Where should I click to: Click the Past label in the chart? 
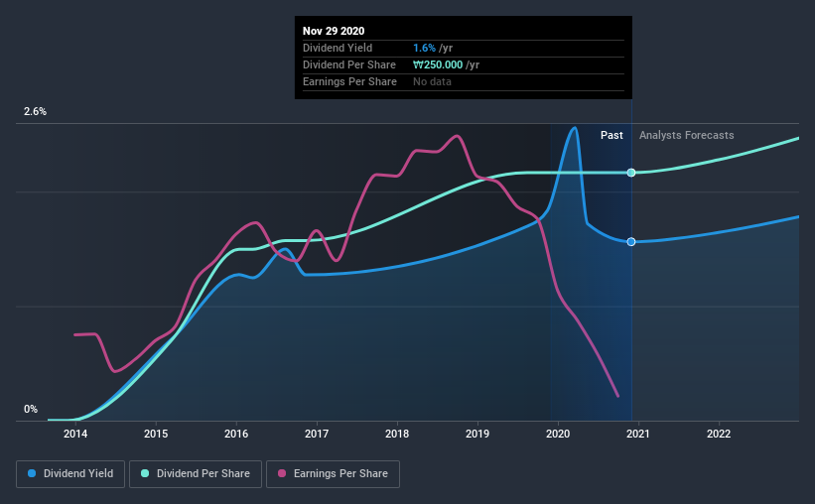pyautogui.click(x=611, y=135)
